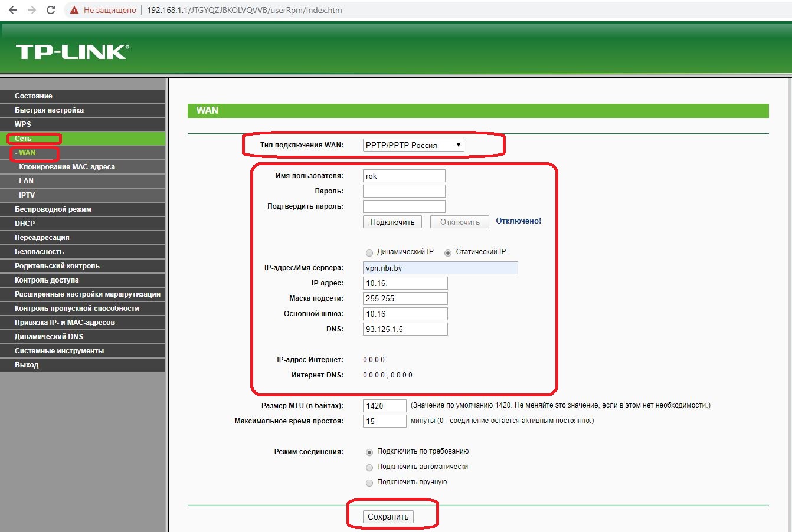Open the LAN submenu item
The width and height of the screenshot is (792, 532).
(x=83, y=181)
